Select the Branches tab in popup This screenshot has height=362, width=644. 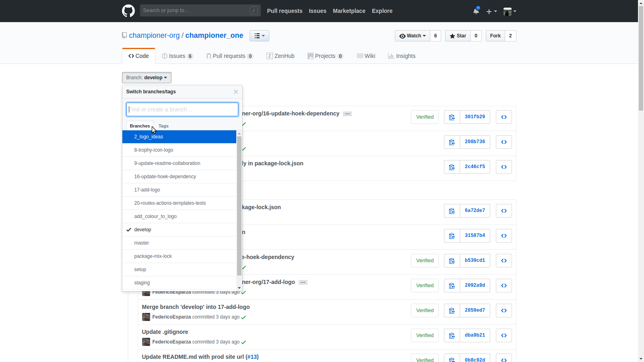[140, 126]
